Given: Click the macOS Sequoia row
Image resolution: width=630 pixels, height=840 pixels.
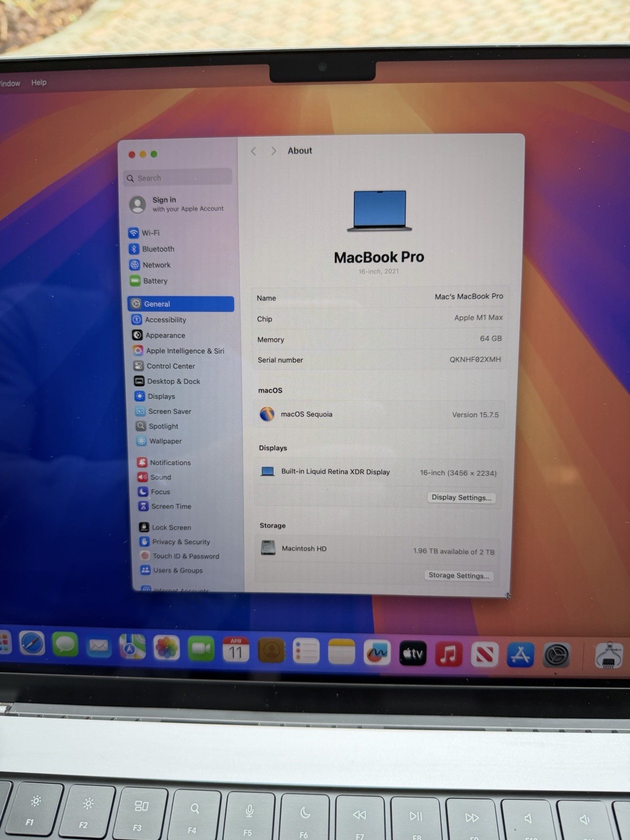Looking at the screenshot, I should [379, 414].
